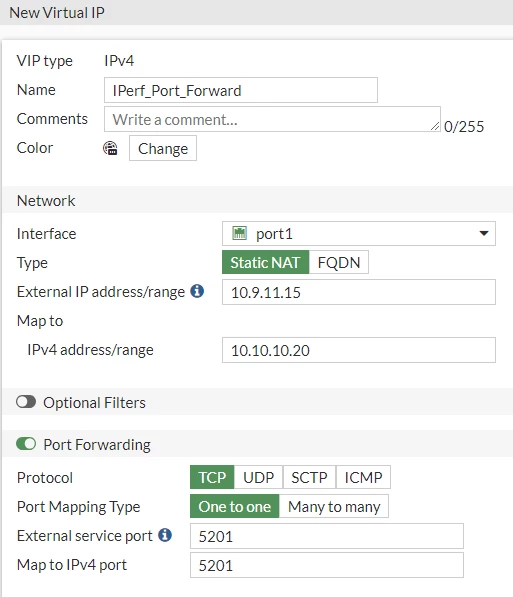Screen dimensions: 513x597
Task: Click the Write a comment text box
Action: (272, 119)
